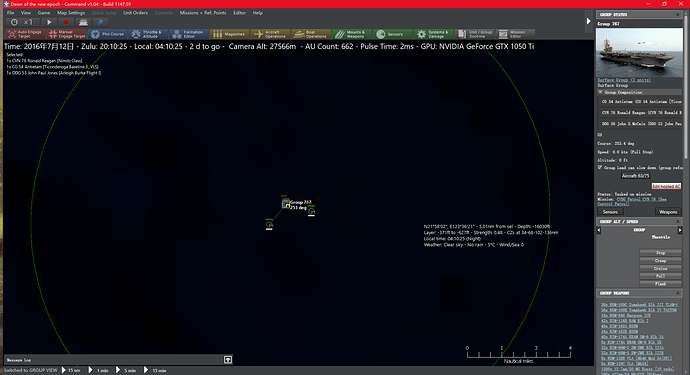Toggle Group Lead can slow down checkbox

click(x=600, y=168)
